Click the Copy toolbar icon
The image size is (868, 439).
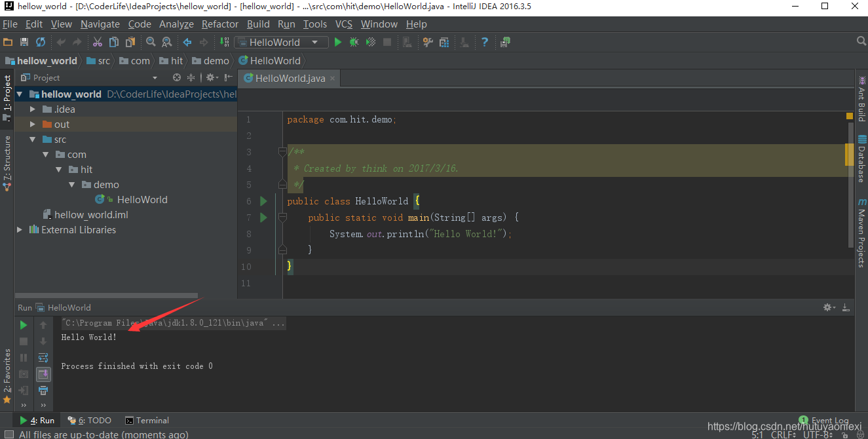click(114, 42)
